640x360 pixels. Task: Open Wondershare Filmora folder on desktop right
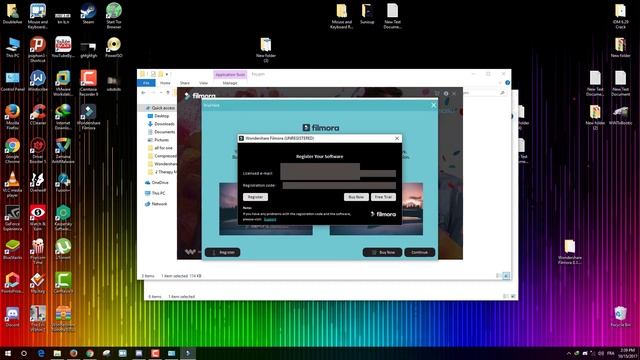570,252
